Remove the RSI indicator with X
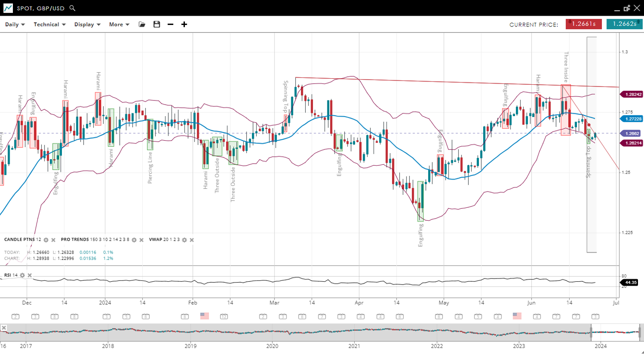Image resolution: width=644 pixels, height=354 pixels. coord(30,275)
